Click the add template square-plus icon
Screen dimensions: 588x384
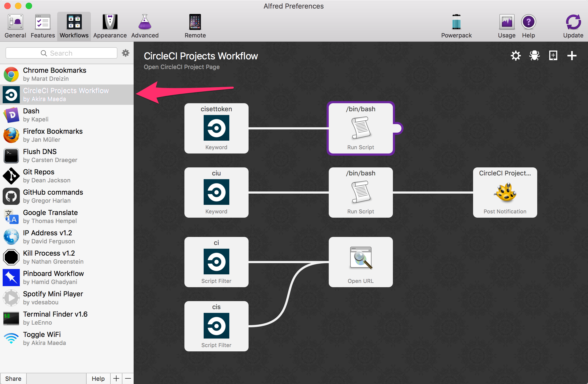click(x=553, y=56)
